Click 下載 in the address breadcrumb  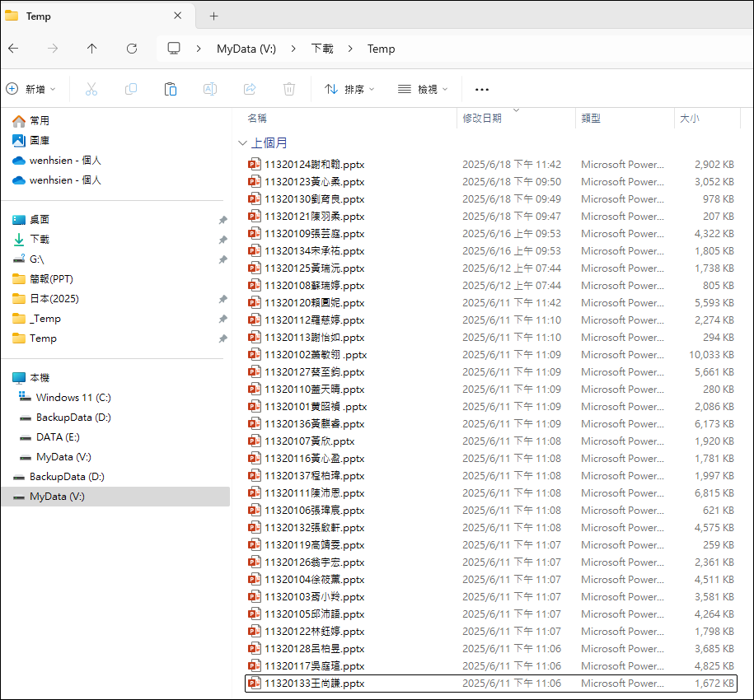[322, 49]
